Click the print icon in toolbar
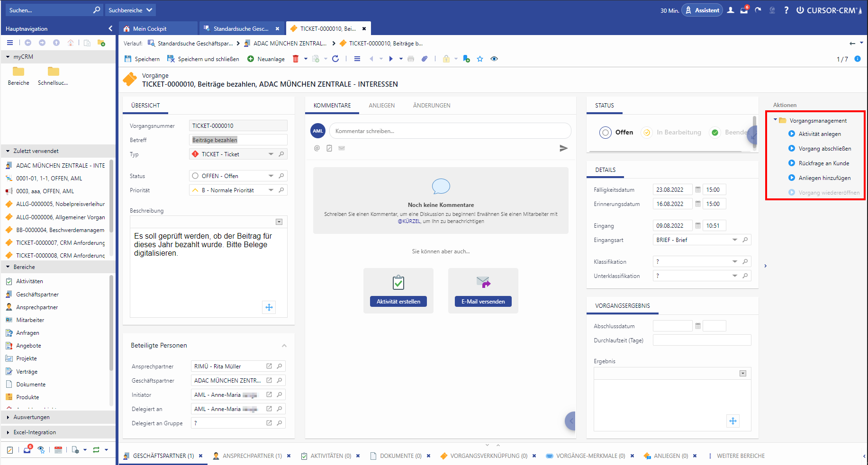The height and width of the screenshot is (465, 868). tap(411, 59)
